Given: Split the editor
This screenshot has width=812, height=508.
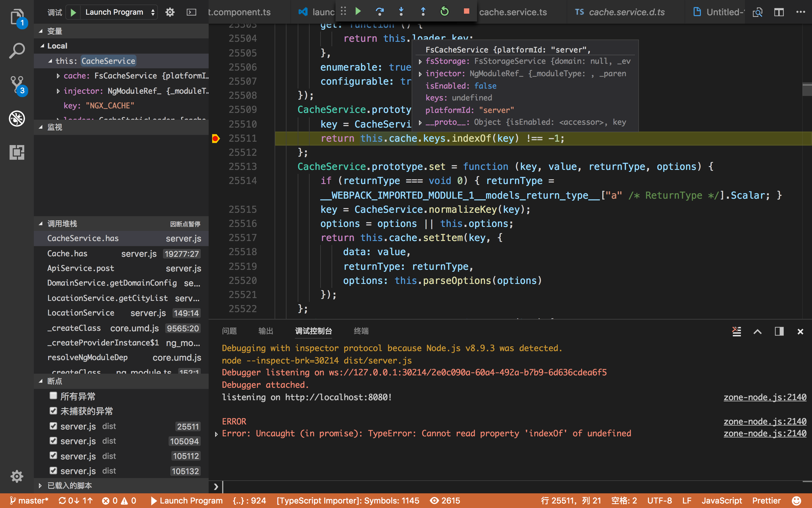Looking at the screenshot, I should 779,12.
